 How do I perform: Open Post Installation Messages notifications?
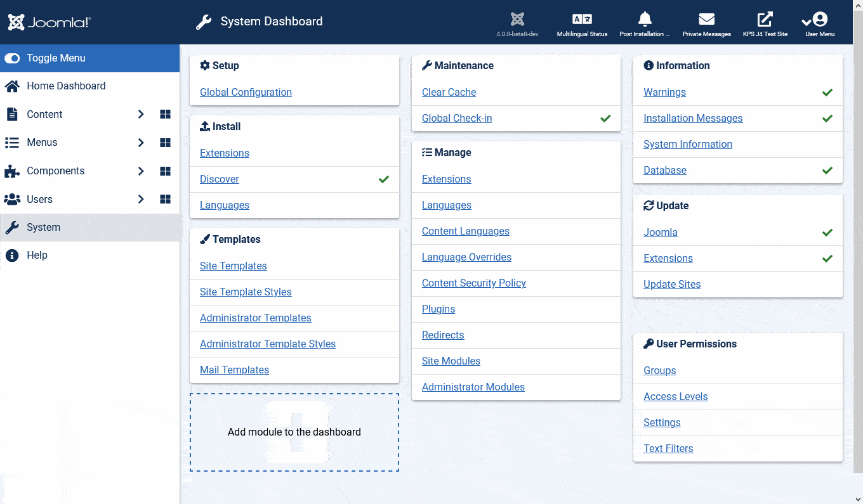(644, 22)
